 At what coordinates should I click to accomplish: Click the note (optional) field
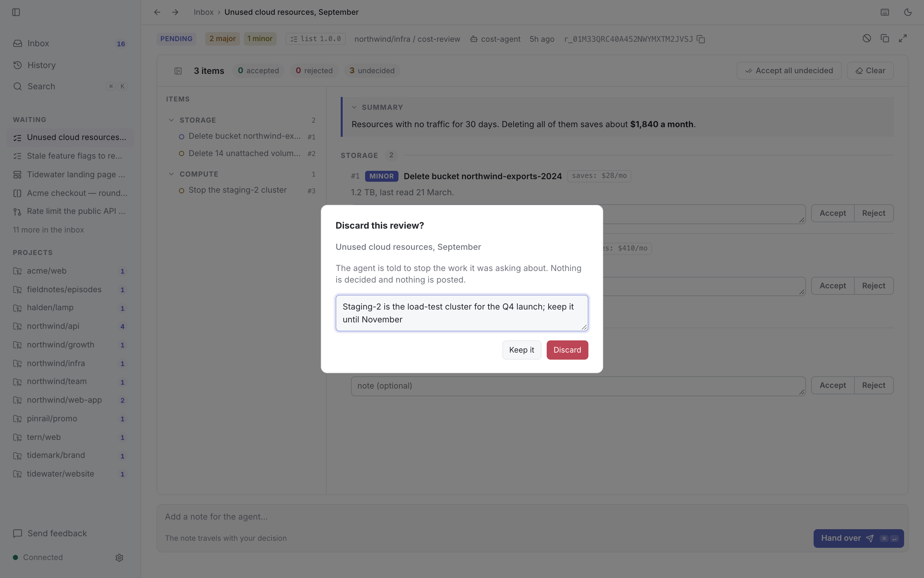pyautogui.click(x=578, y=386)
